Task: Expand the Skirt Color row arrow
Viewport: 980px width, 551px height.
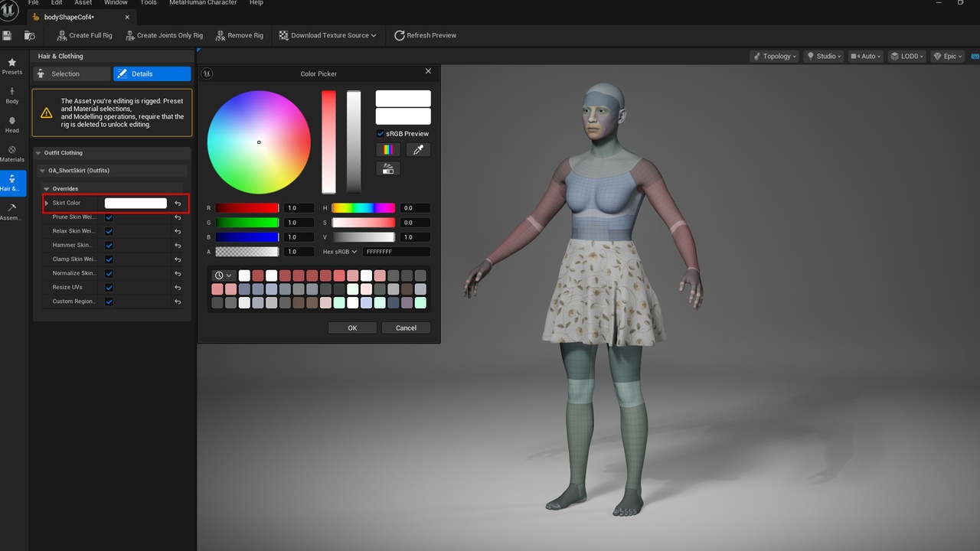Action: click(47, 203)
